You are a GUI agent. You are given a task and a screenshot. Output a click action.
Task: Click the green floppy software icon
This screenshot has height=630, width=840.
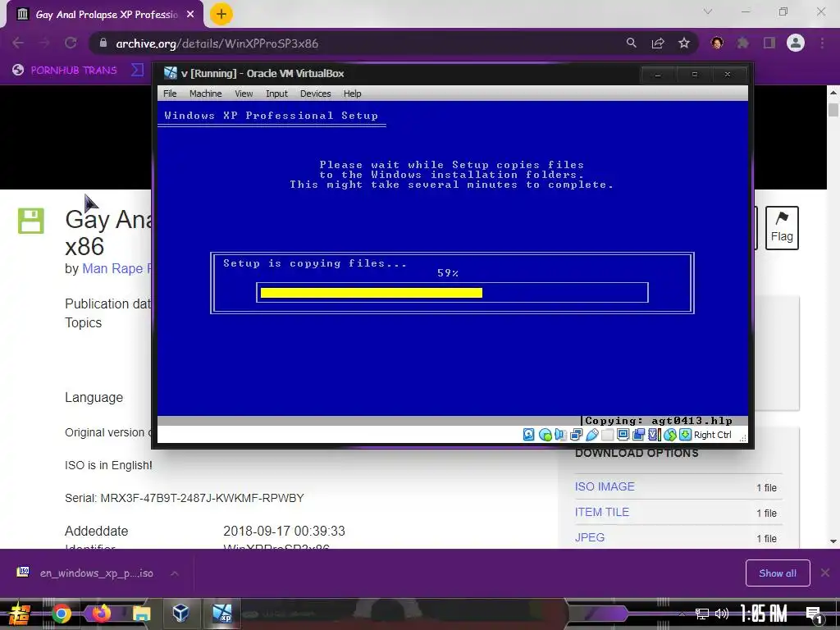tap(31, 221)
